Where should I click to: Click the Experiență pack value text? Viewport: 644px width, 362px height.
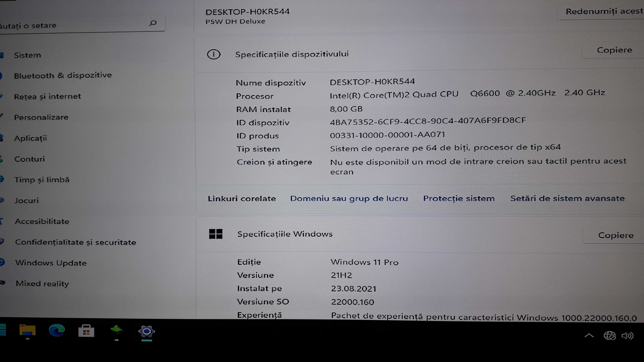click(484, 317)
